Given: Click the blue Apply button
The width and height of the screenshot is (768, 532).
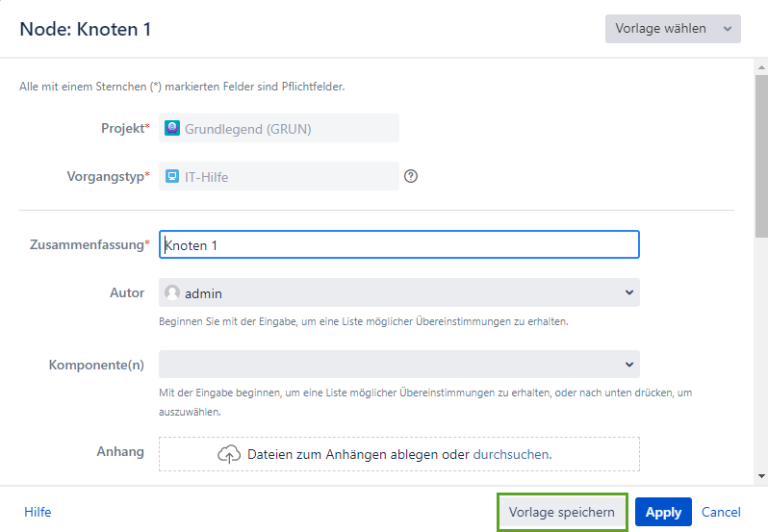Looking at the screenshot, I should point(663,512).
